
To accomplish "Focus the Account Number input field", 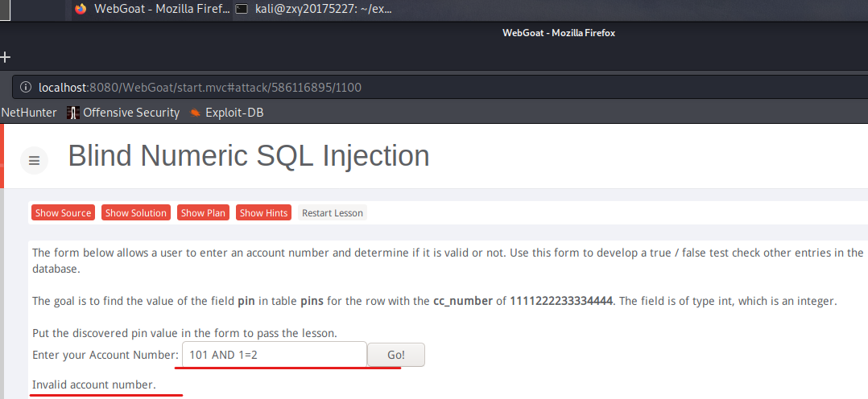I will click(x=275, y=354).
